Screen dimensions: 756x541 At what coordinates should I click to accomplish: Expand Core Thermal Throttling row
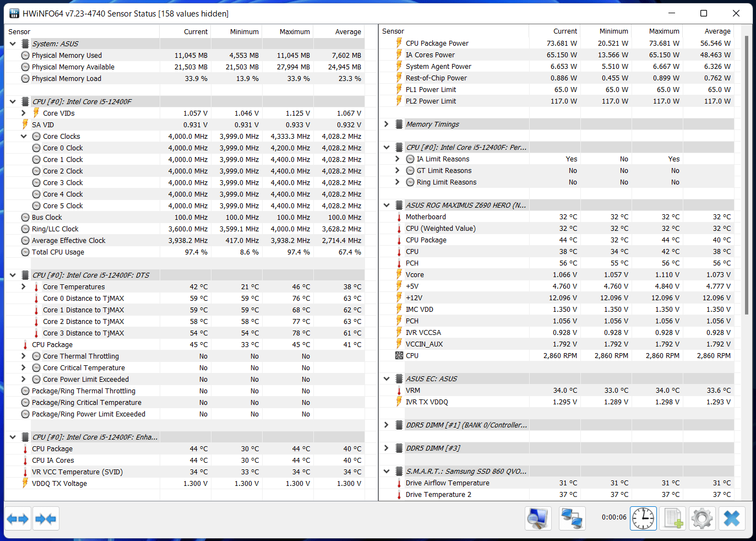23,356
